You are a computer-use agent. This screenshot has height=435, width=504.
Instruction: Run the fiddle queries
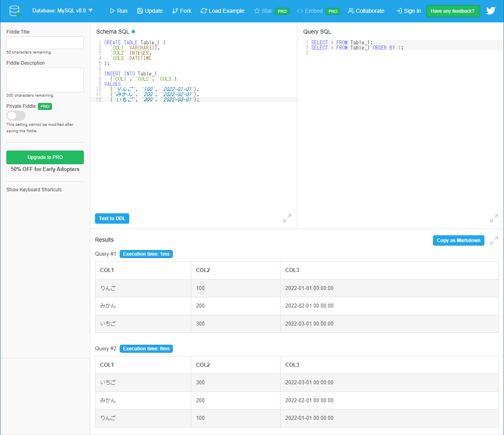(119, 11)
